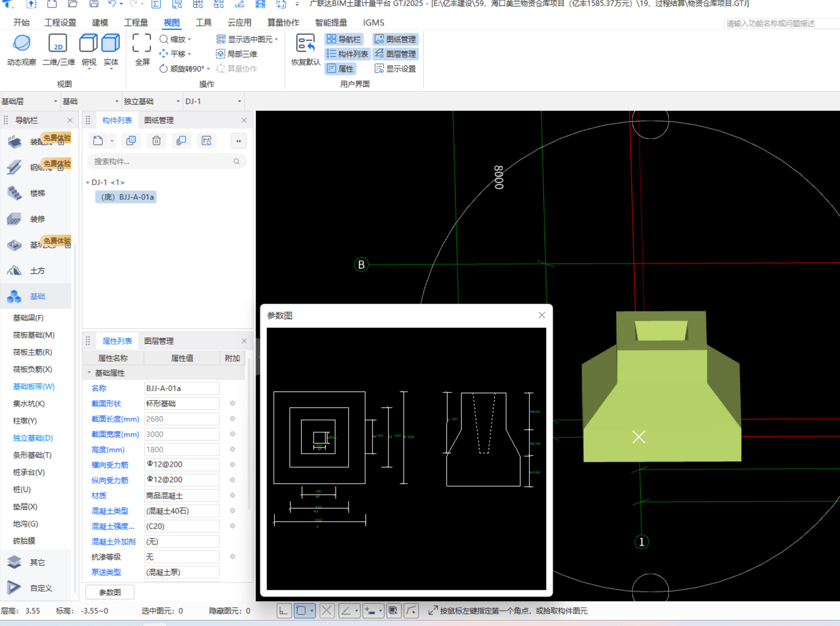Toggle 附加 option for 材质
Image resolution: width=840 pixels, height=626 pixels.
tap(232, 495)
